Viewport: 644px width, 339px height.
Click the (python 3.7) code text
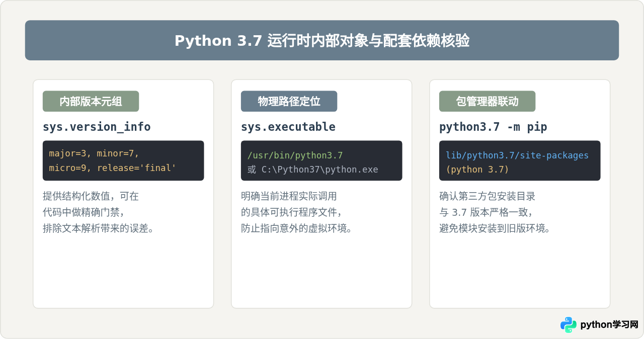[477, 169]
